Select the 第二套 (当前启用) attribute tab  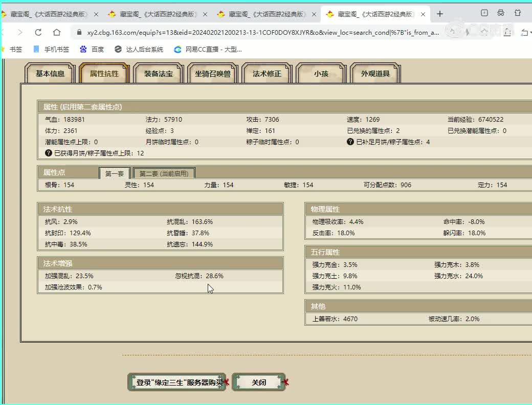164,173
